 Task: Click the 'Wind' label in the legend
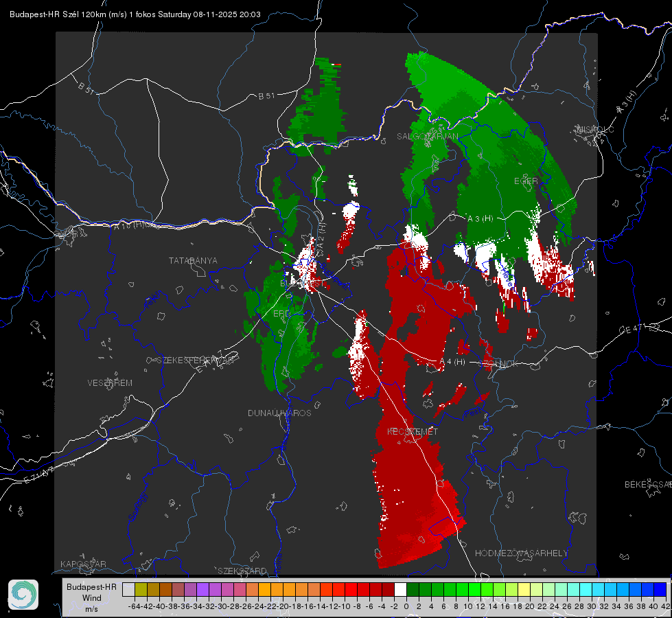[92, 598]
